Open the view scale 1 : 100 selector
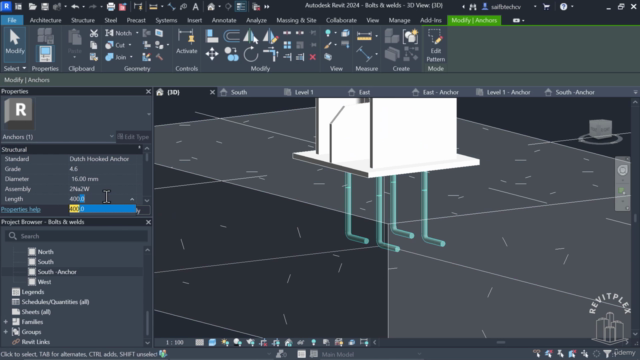Screen dimensions: 640x360 pos(174,342)
